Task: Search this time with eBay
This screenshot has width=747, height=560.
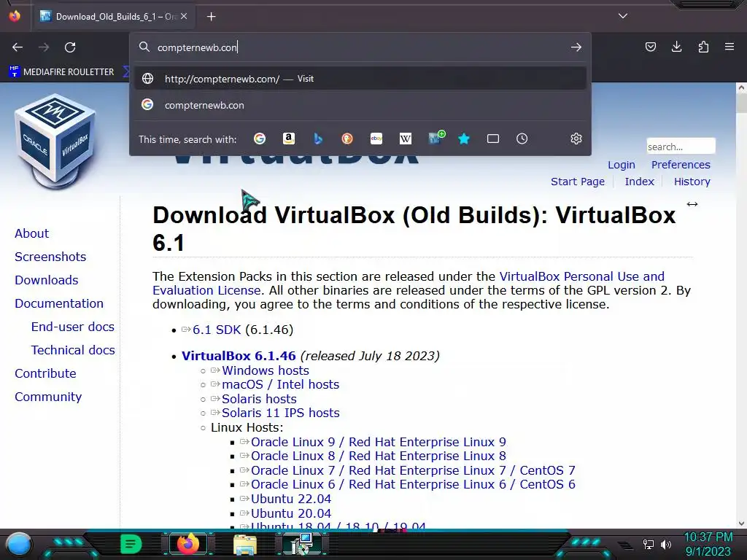Action: 376,139
